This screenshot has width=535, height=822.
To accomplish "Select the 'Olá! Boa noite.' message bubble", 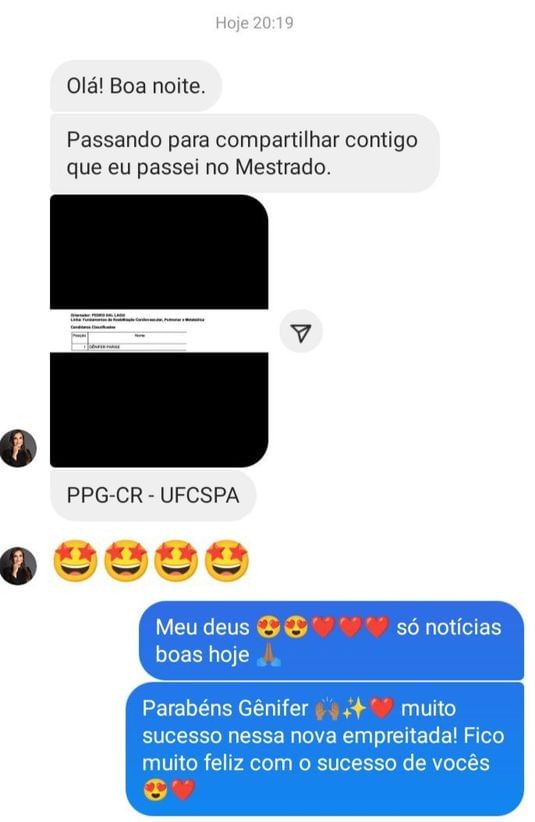I will pyautogui.click(x=136, y=86).
